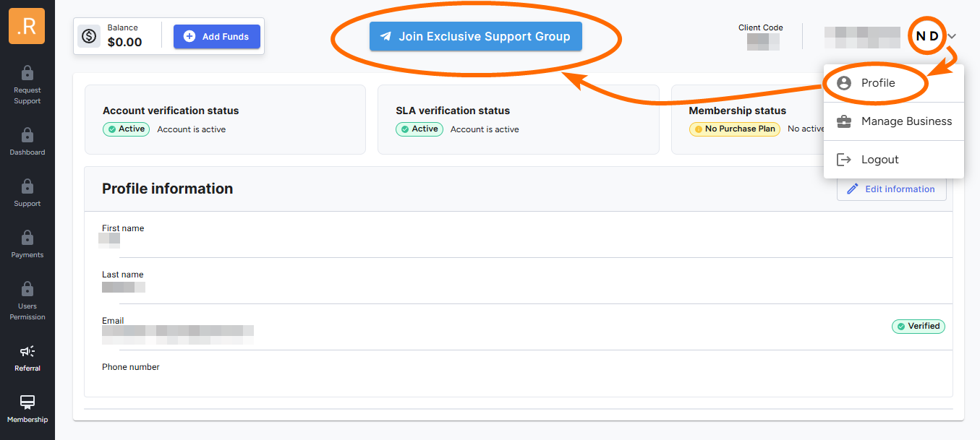Click the Membership status title
The width and height of the screenshot is (980, 440).
[738, 111]
